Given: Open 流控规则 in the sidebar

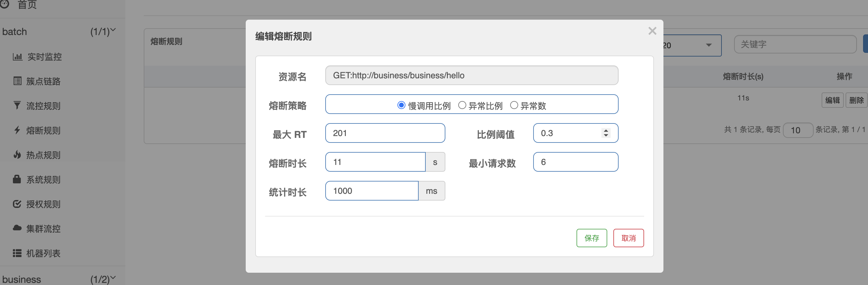Looking at the screenshot, I should (44, 106).
